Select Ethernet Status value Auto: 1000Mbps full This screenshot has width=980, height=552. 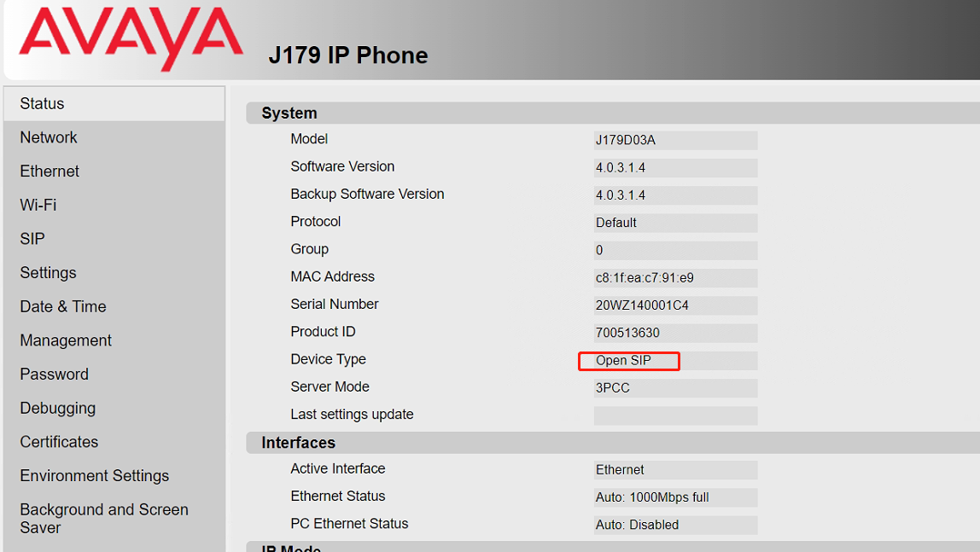tap(675, 497)
